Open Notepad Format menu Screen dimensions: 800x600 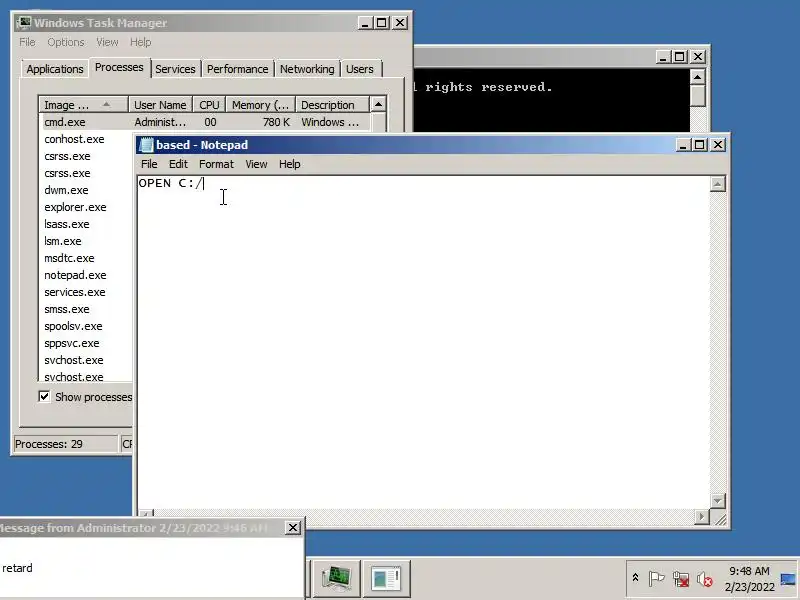[x=216, y=164]
